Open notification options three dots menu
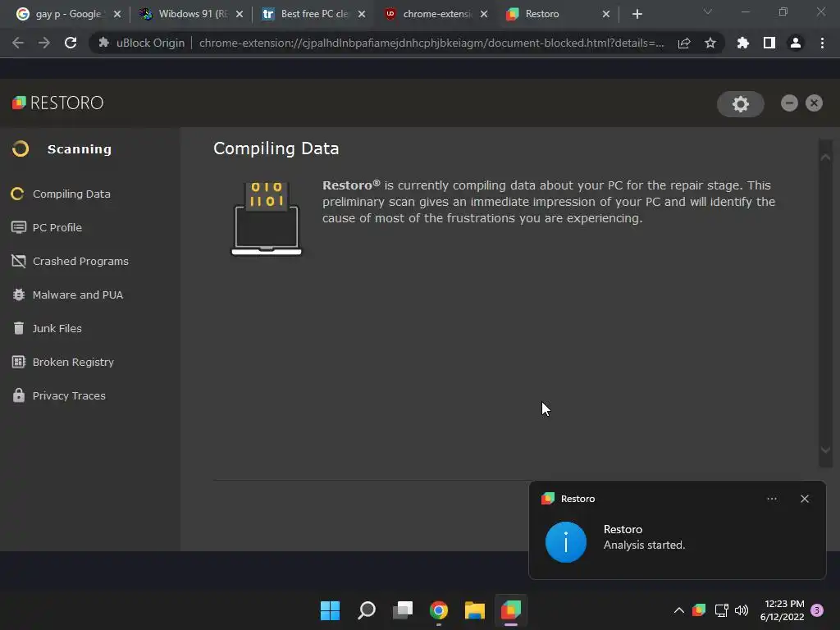840x630 pixels. point(771,499)
